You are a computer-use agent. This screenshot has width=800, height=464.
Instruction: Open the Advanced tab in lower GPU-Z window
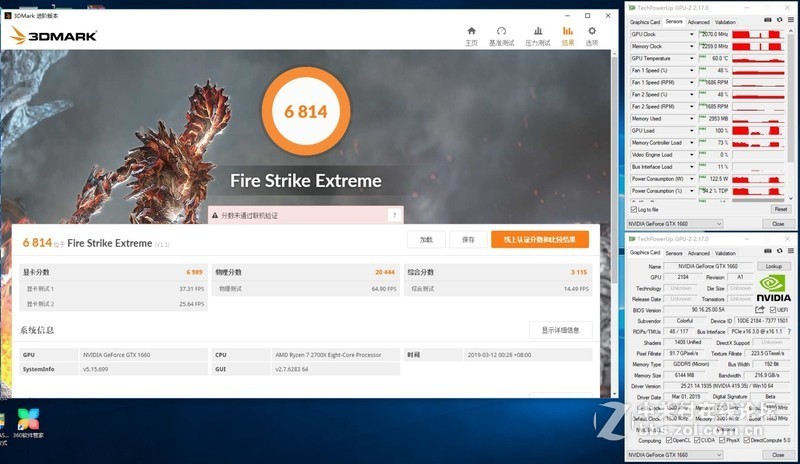pyautogui.click(x=698, y=253)
